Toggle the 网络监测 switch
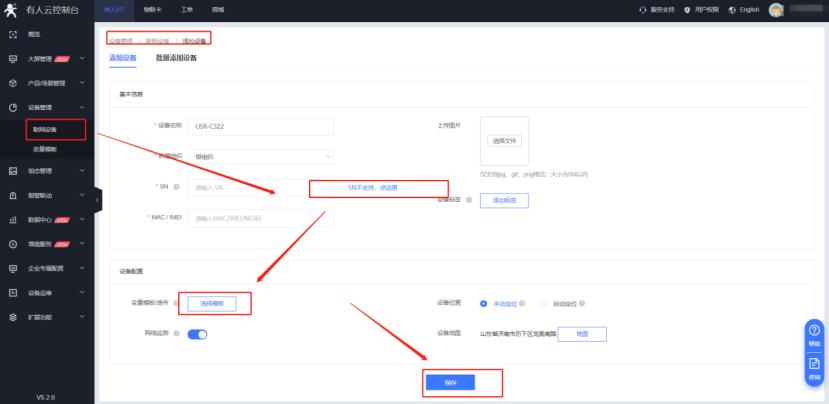Screen dimensions: 829x404 tap(196, 334)
